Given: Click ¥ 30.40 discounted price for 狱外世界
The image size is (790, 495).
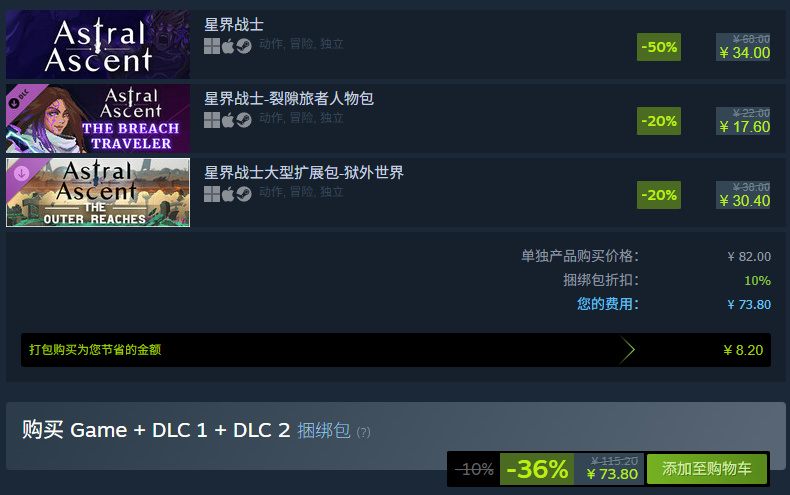Looking at the screenshot, I should coord(745,201).
